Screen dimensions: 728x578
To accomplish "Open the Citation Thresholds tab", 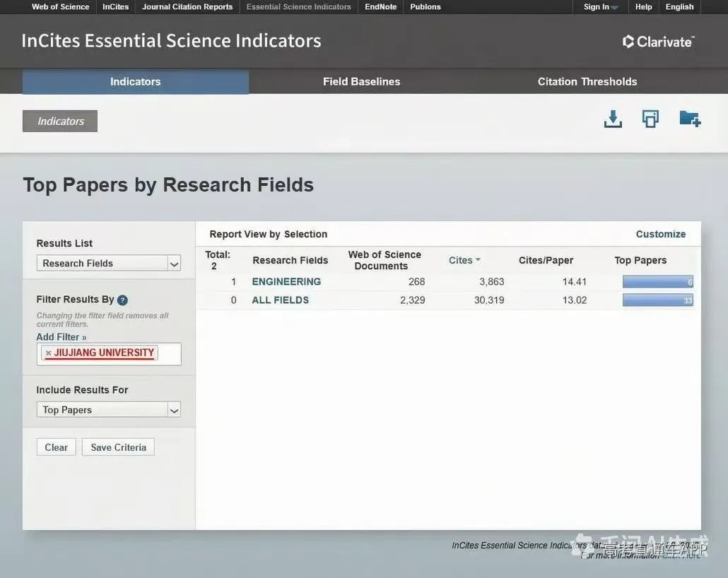I will (587, 82).
